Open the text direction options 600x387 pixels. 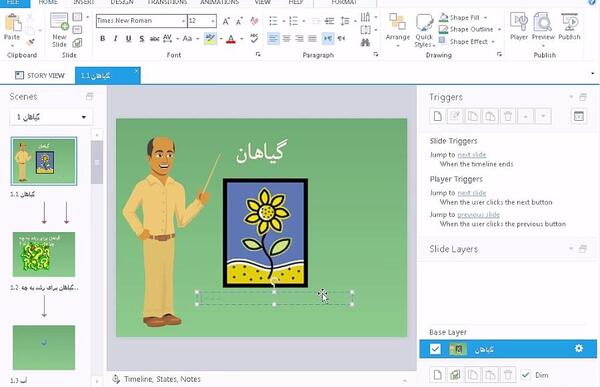tap(365, 17)
